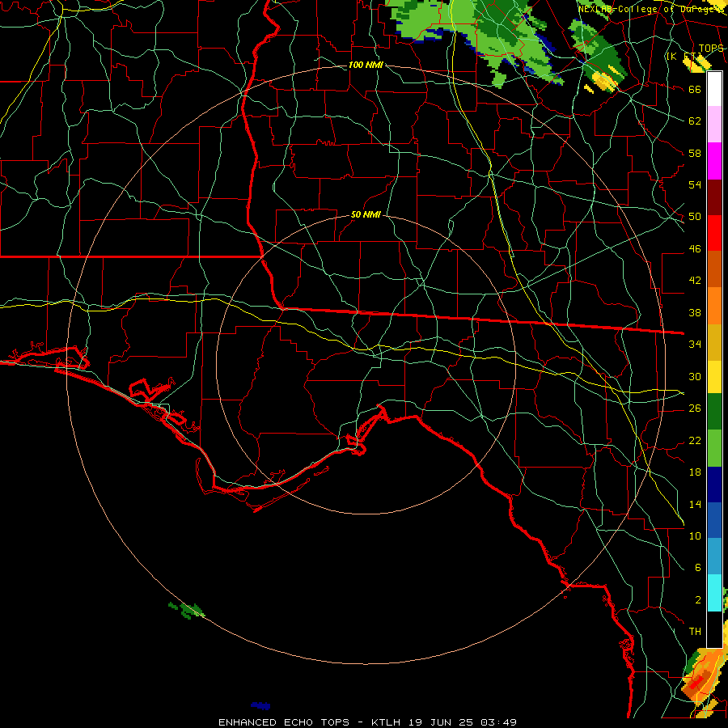728x728 pixels.
Task: Click the magenta legend swatch
Action: point(714,161)
